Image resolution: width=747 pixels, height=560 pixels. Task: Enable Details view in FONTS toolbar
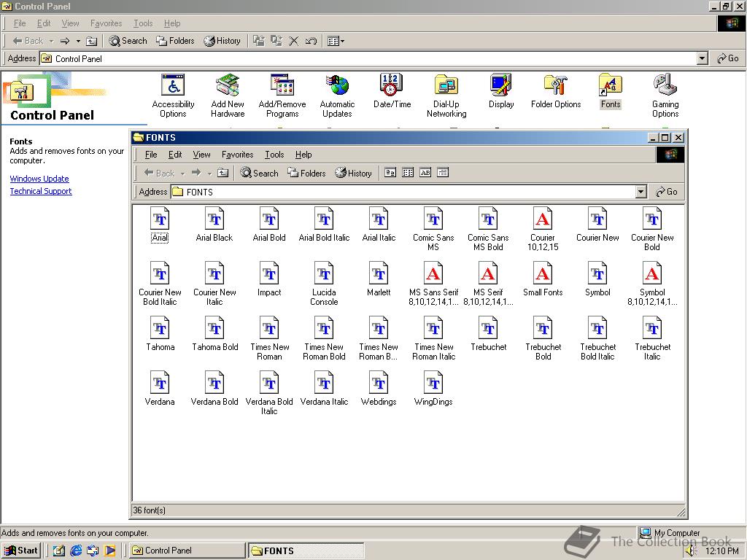443,173
